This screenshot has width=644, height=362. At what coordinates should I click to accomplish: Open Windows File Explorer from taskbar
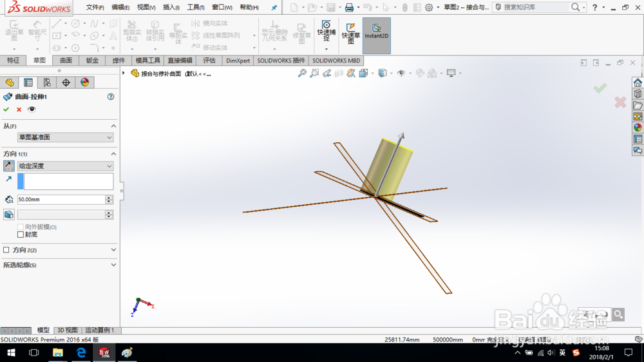[57, 352]
